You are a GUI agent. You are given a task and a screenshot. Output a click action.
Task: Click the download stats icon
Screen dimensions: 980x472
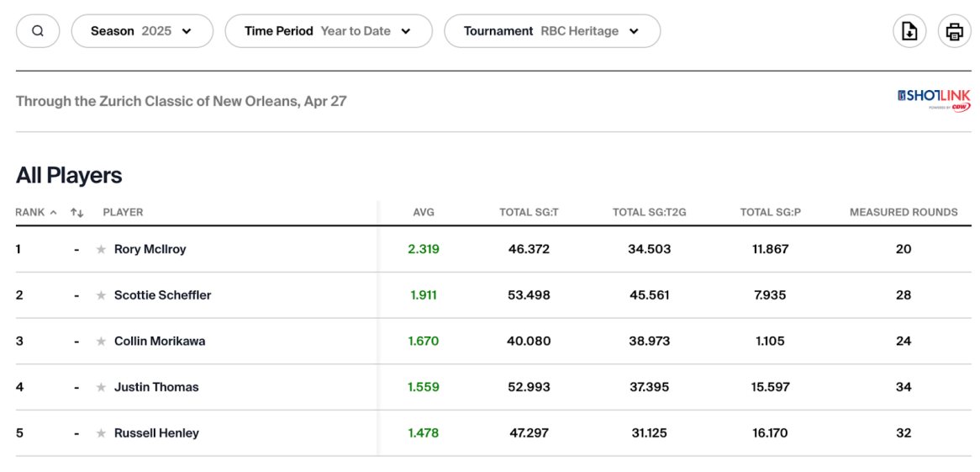[909, 32]
